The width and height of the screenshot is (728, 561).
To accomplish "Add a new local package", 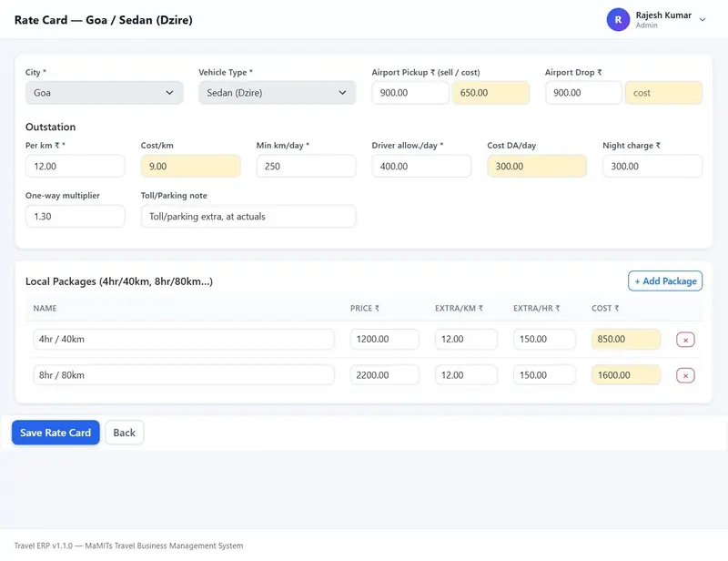I will pos(665,281).
